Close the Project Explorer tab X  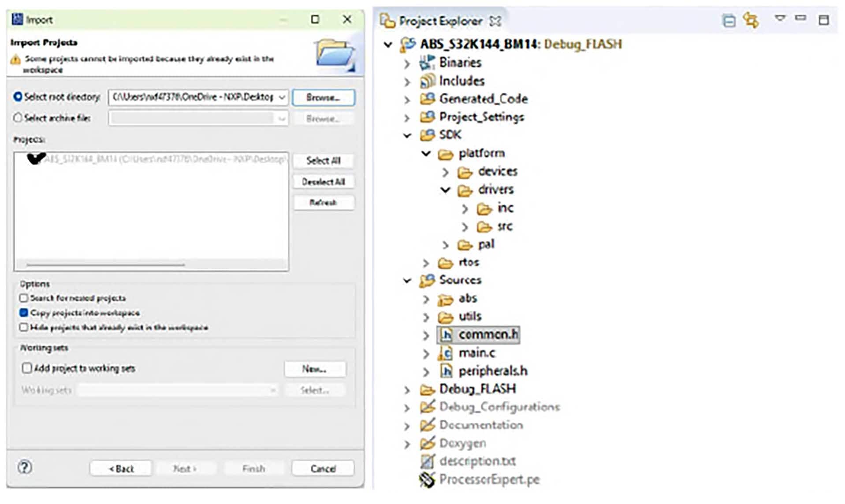click(x=495, y=21)
